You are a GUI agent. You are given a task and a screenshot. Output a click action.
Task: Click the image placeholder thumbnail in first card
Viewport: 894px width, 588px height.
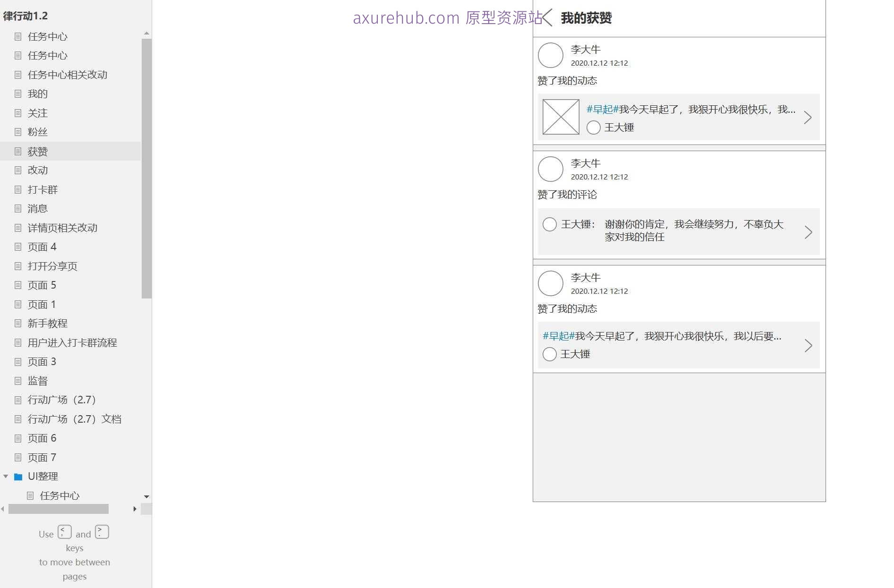coord(560,117)
